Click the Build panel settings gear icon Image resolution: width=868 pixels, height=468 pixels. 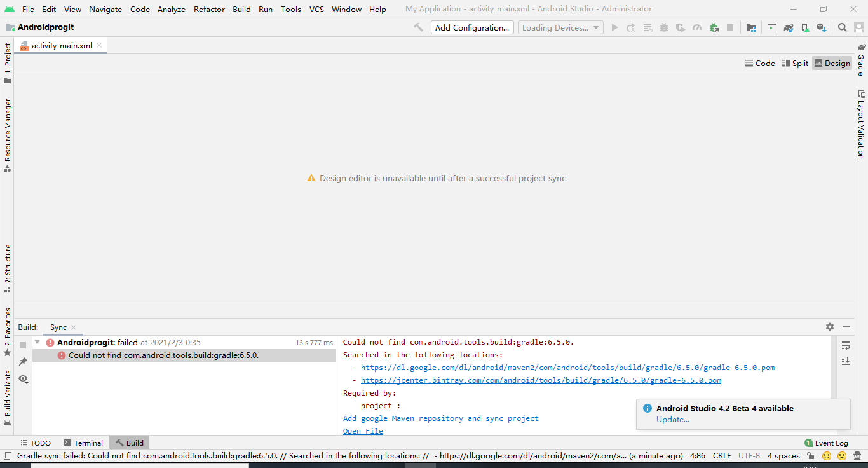[830, 327]
